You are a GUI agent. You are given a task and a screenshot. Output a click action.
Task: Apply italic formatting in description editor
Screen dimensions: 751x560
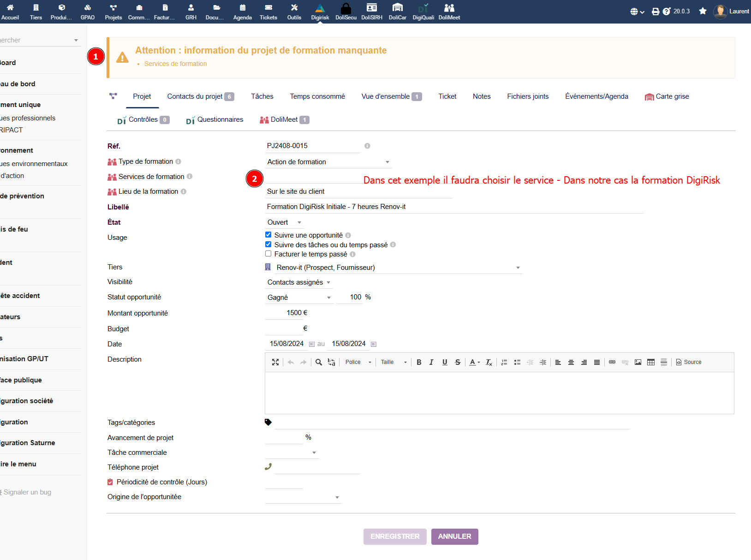(431, 362)
